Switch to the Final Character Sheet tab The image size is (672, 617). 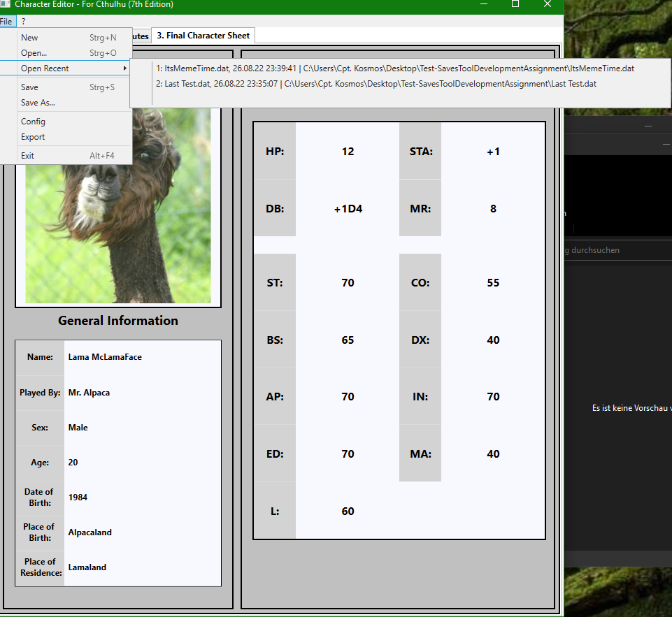pos(203,36)
